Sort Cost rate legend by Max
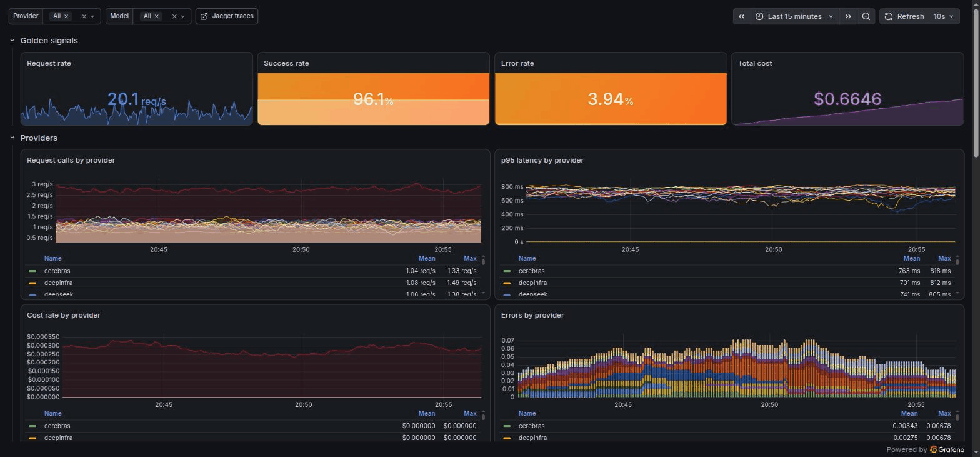 click(x=470, y=413)
